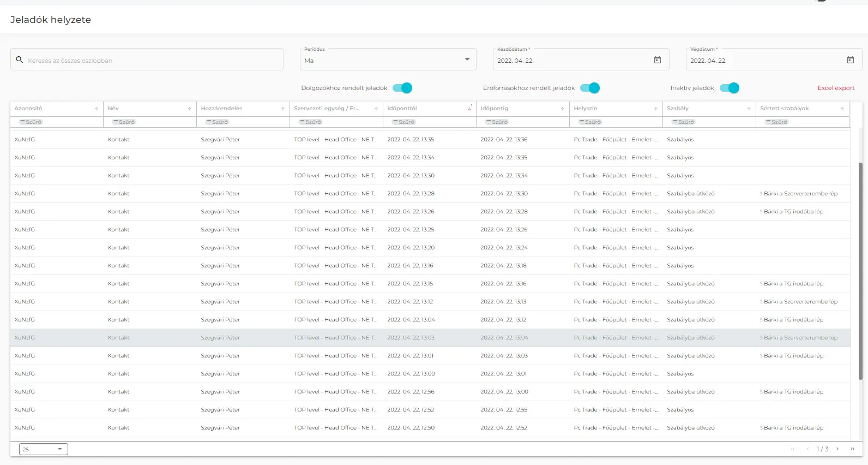Sort by Azonosító column arrow
The image size is (868, 465).
(x=97, y=109)
